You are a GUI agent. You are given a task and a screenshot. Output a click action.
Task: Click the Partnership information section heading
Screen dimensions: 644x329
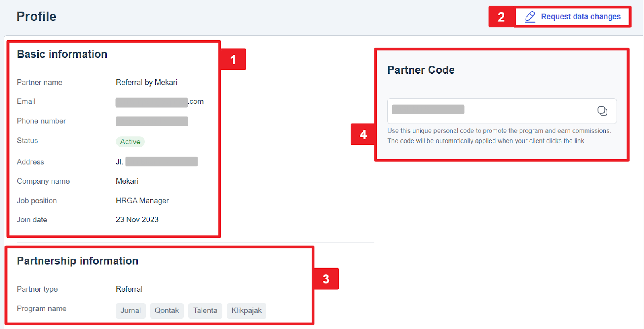tap(77, 261)
